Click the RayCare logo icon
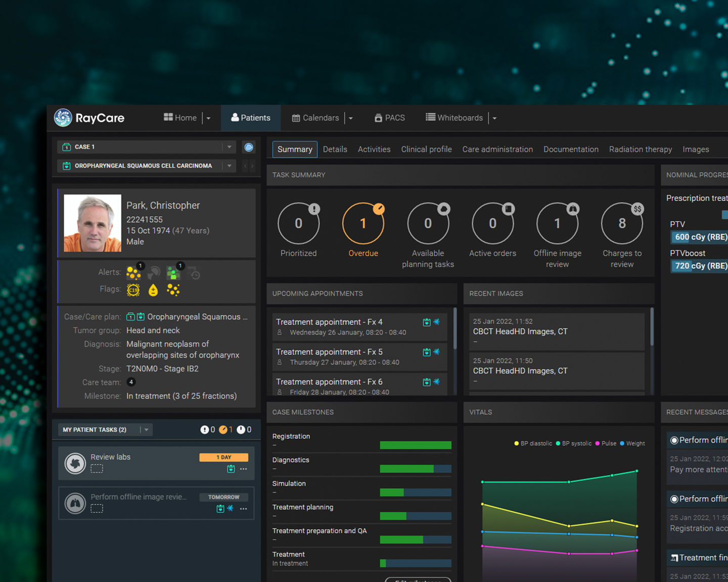The width and height of the screenshot is (728, 582). click(63, 118)
